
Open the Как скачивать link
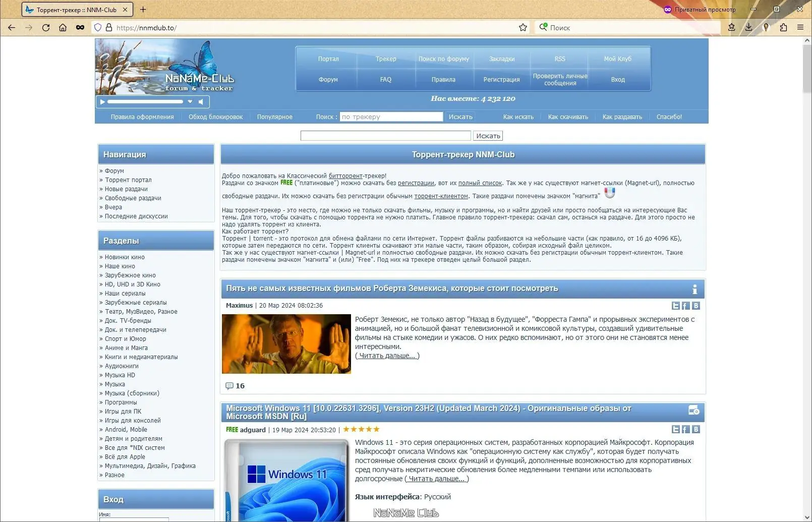[568, 117]
